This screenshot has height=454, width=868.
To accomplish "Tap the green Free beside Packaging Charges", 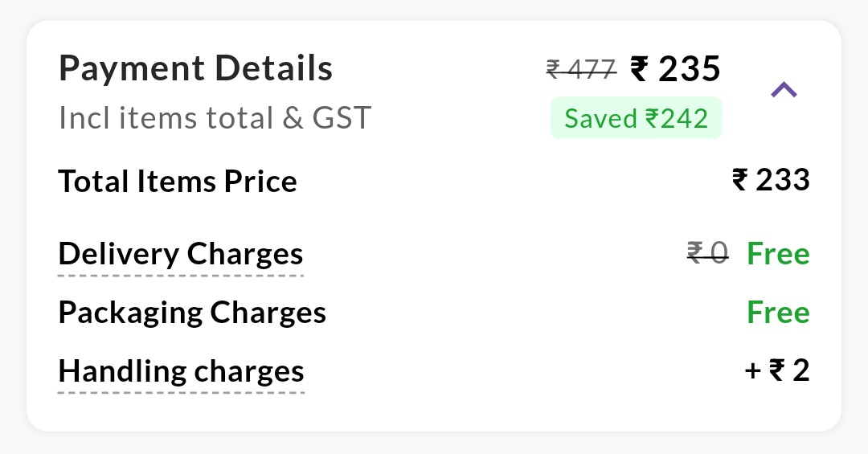I will tap(778, 313).
